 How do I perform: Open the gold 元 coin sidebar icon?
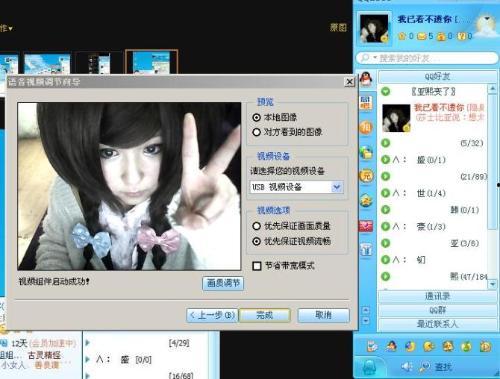coord(366,176)
